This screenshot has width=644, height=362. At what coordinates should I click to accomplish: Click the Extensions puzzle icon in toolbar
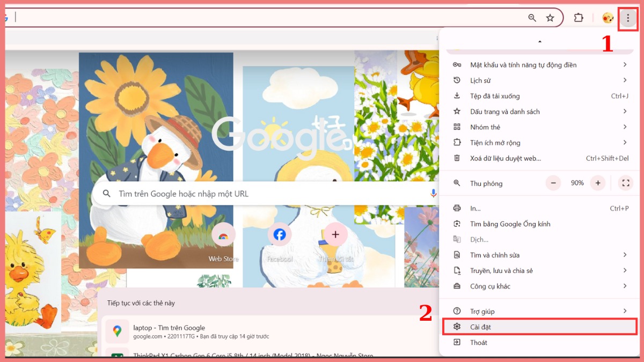pos(579,18)
